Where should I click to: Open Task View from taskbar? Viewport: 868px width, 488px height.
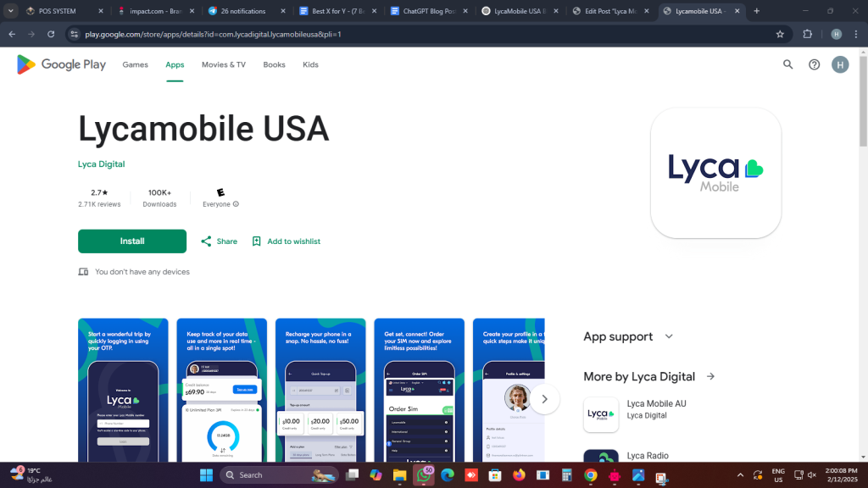pyautogui.click(x=352, y=475)
